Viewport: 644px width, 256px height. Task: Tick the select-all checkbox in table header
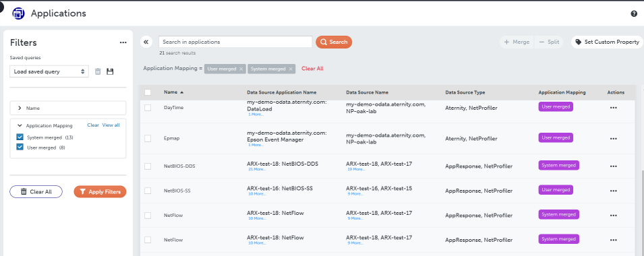[x=148, y=92]
